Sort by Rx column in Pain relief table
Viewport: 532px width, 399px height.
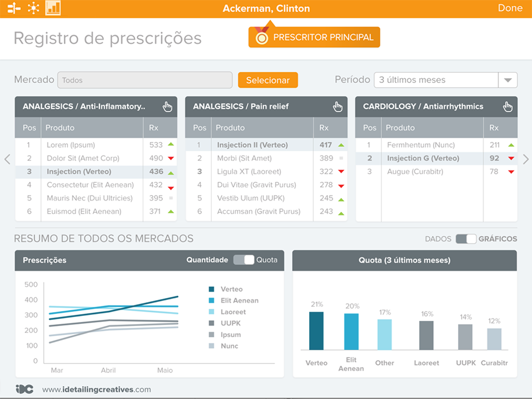[324, 128]
